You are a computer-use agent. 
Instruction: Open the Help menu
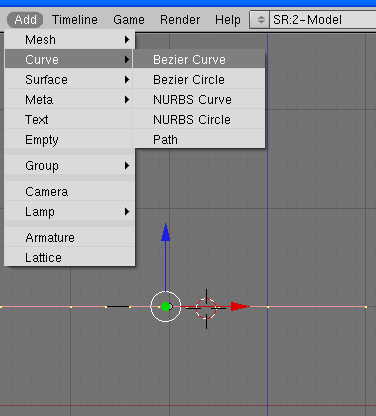tap(228, 20)
